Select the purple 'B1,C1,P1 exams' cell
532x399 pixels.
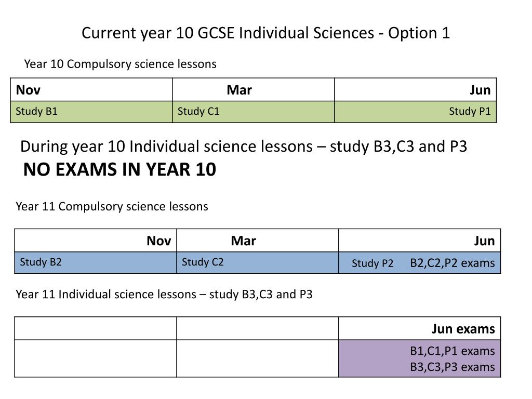(x=419, y=358)
